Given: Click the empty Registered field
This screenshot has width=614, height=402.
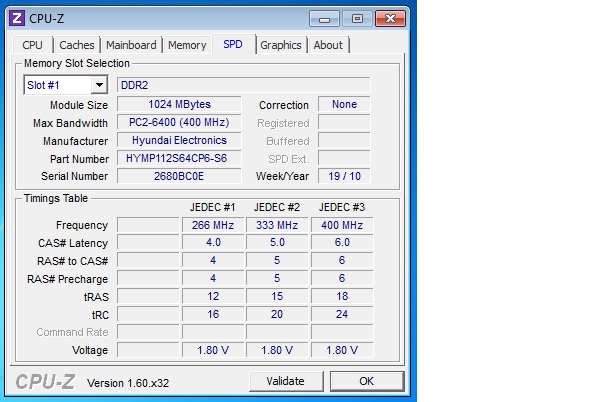Looking at the screenshot, I should coord(344,123).
